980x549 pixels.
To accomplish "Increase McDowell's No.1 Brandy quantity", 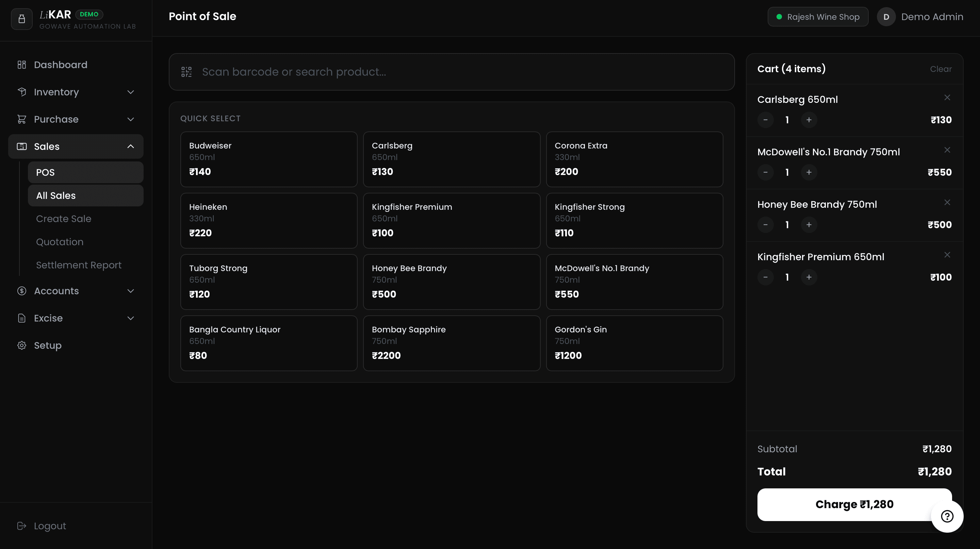I will tap(809, 172).
